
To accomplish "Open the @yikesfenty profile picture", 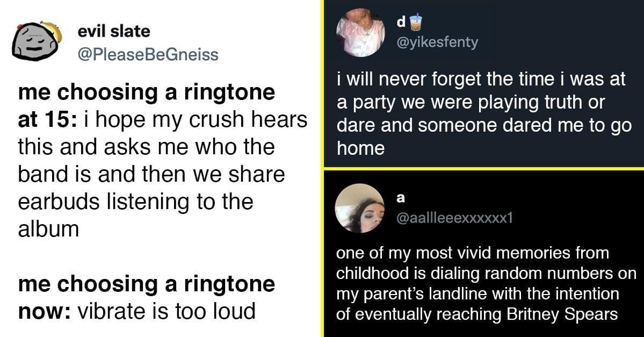I will (x=360, y=33).
